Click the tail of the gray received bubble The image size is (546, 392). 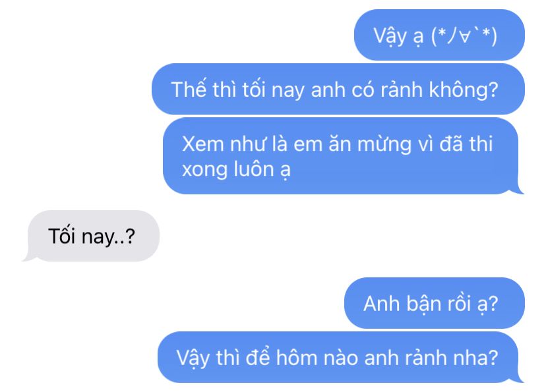click(x=28, y=258)
